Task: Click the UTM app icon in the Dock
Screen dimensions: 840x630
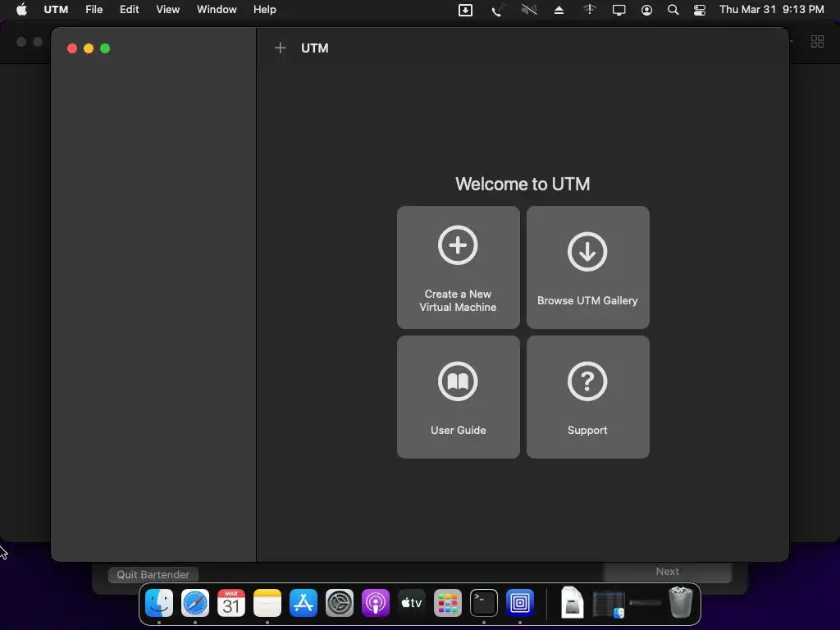Action: pos(519,603)
